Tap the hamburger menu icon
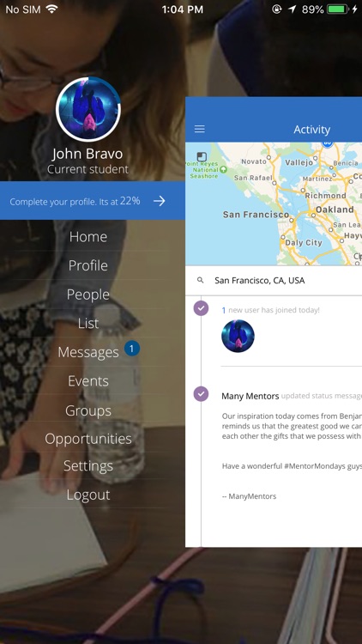The height and width of the screenshot is (644, 362). (200, 129)
